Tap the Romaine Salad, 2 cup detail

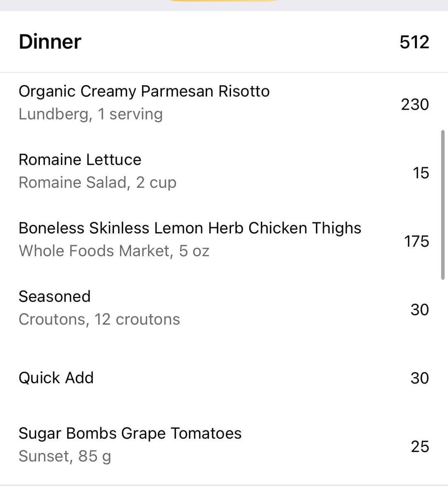click(97, 183)
